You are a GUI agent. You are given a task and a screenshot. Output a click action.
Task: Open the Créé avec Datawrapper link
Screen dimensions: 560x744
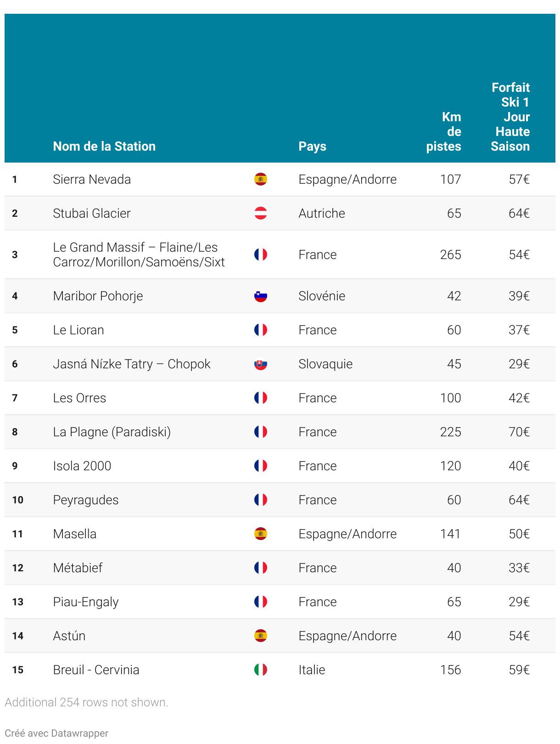[56, 733]
